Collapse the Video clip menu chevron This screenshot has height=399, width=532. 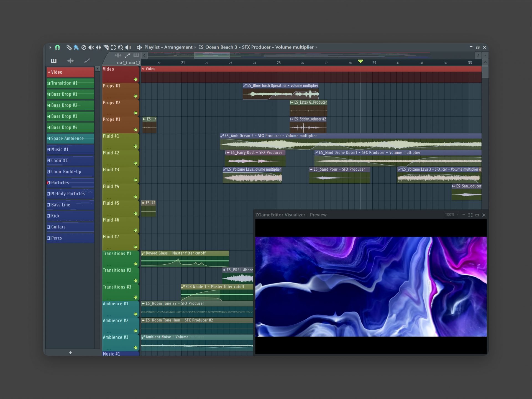[x=143, y=69]
